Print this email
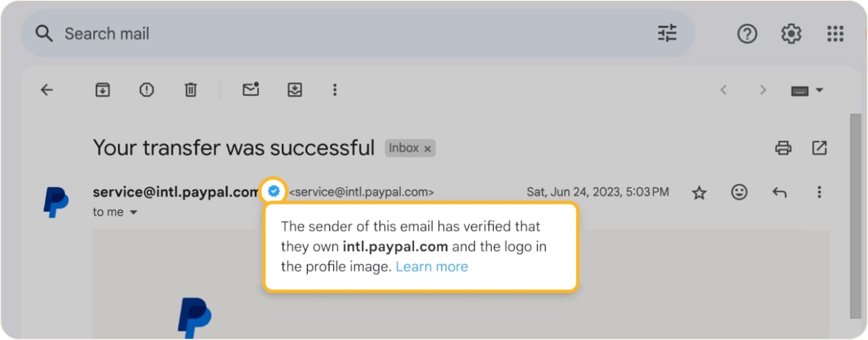 point(783,148)
